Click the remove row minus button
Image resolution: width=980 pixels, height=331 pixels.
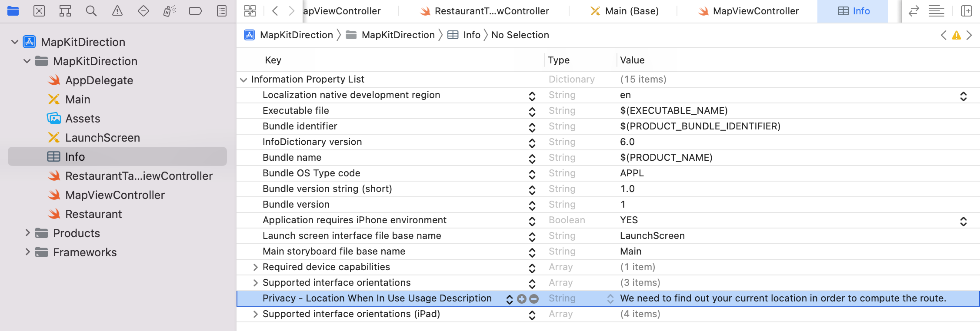[534, 299]
